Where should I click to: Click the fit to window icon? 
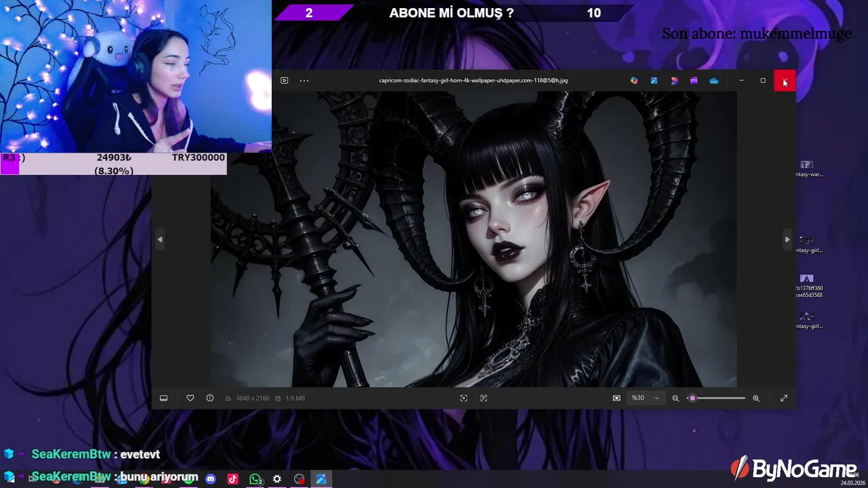616,398
